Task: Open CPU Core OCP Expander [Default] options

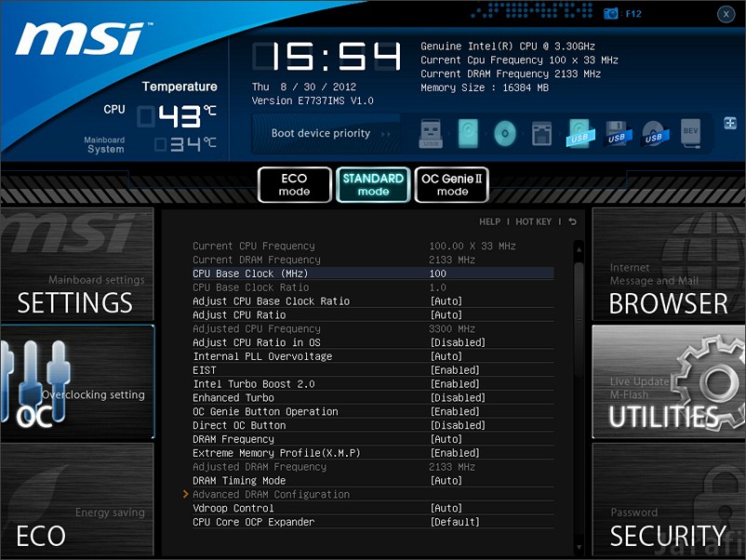Action: pos(455,522)
